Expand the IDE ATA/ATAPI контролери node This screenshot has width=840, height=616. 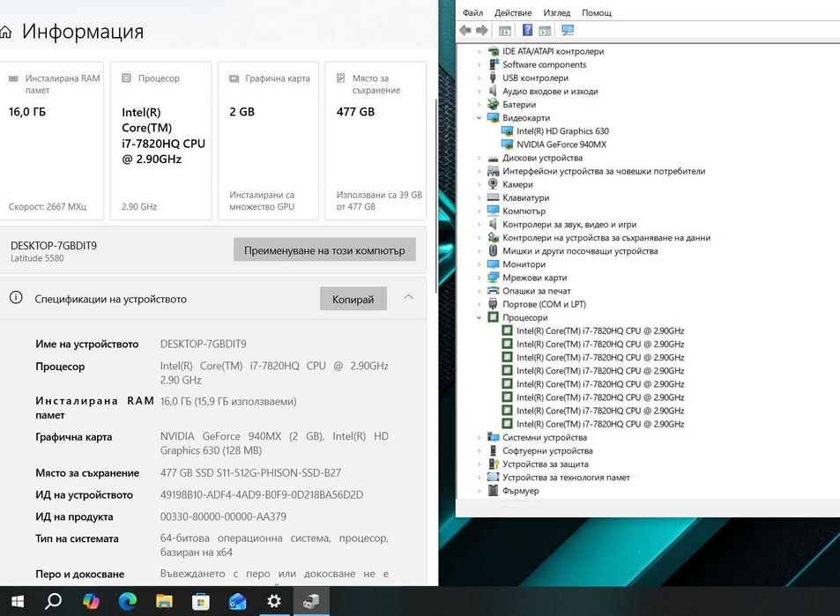point(479,51)
